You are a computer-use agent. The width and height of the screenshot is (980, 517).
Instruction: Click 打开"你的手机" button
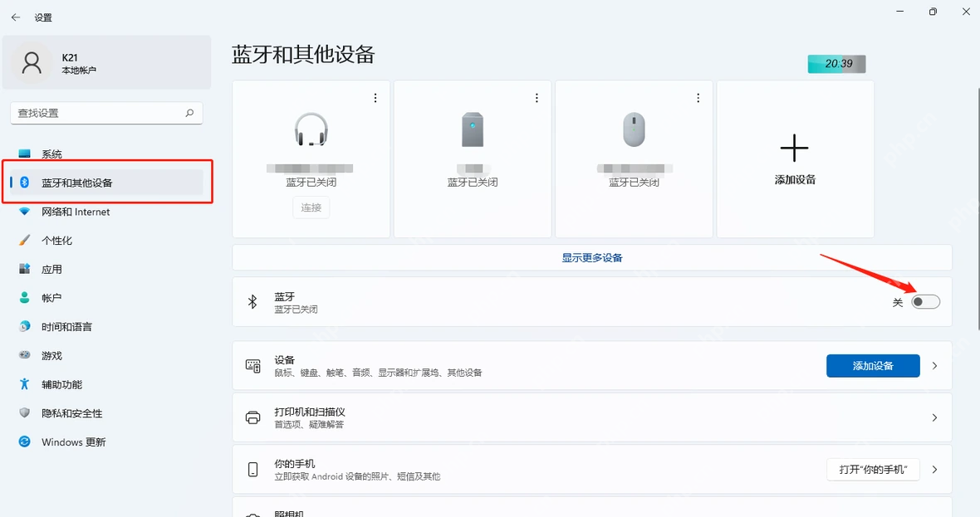(x=873, y=470)
